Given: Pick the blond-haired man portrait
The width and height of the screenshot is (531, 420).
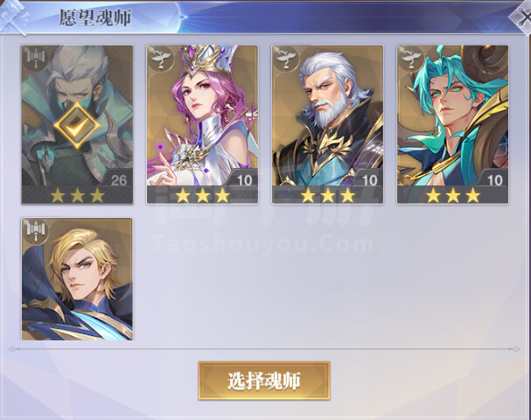Looking at the screenshot, I should coord(77,279).
